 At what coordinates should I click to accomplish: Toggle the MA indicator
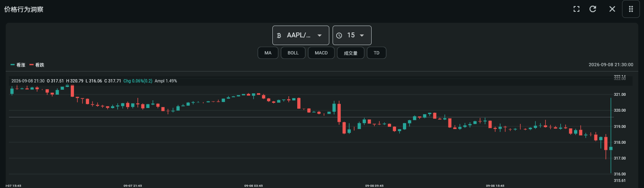(268, 53)
